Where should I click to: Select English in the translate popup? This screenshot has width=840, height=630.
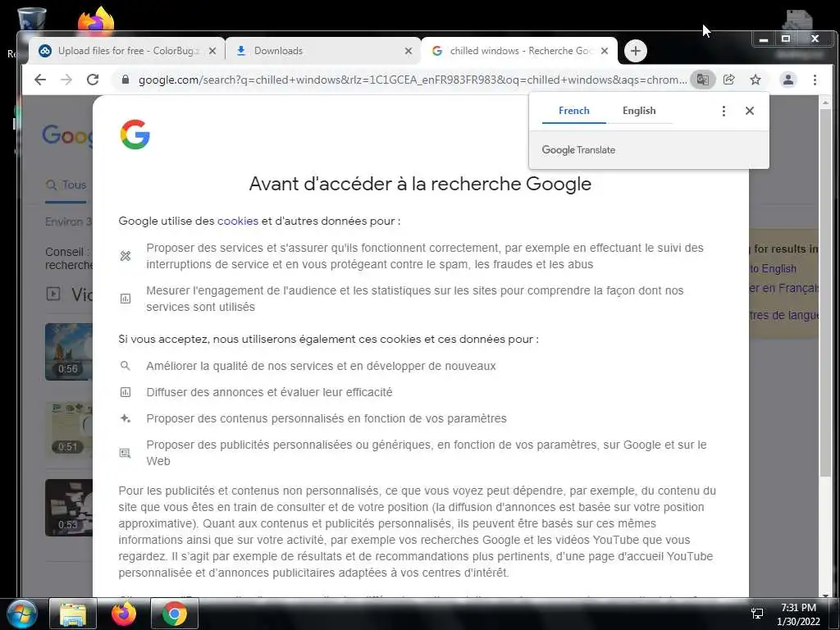(x=639, y=111)
